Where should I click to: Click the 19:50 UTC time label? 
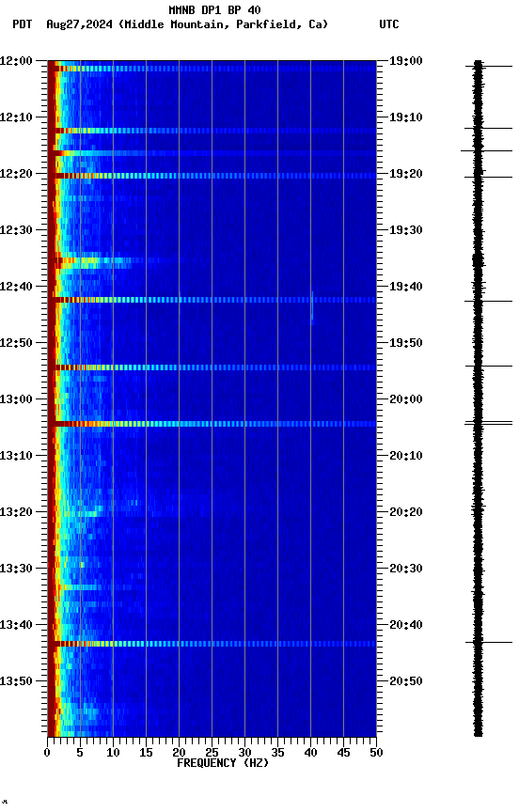(x=405, y=343)
